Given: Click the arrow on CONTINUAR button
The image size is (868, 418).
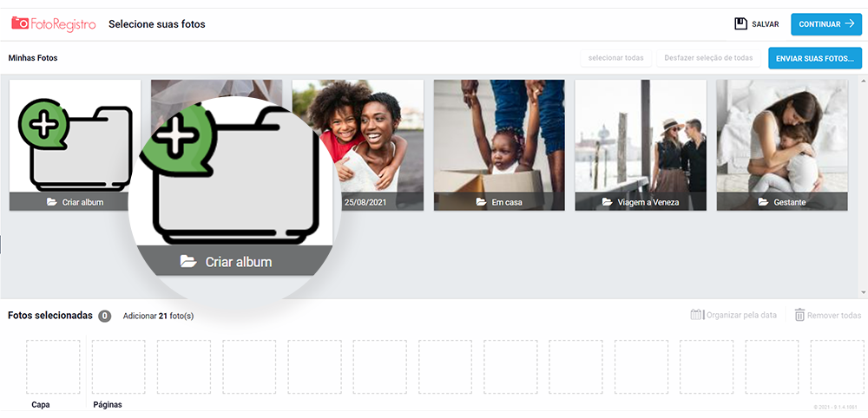Looking at the screenshot, I should [850, 23].
